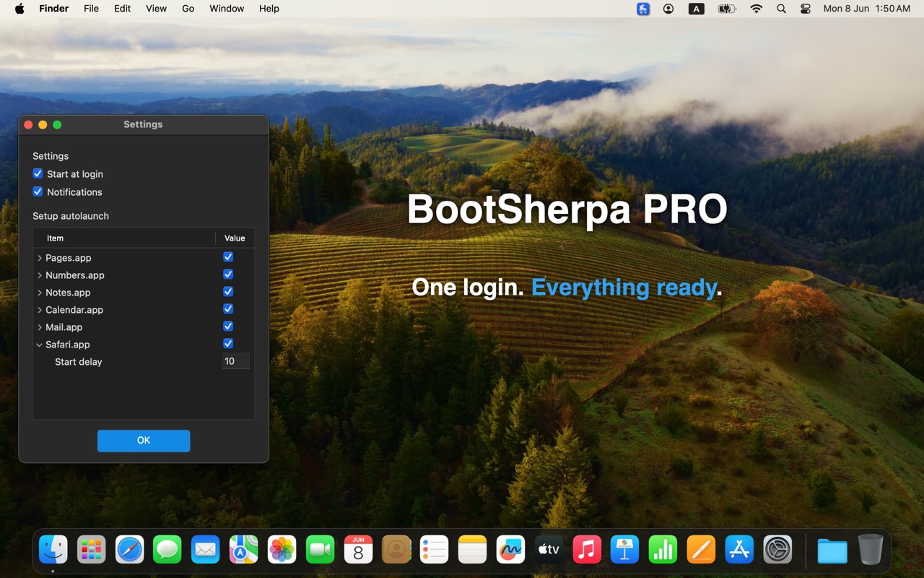Image resolution: width=924 pixels, height=578 pixels.
Task: Disable the Notifications checkbox
Action: tap(38, 191)
